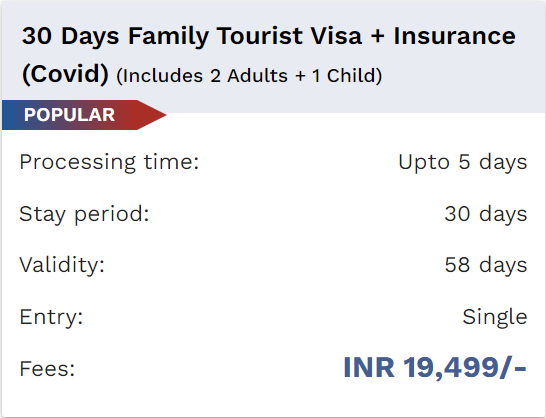The image size is (546, 418).
Task: Click the Entry label
Action: [x=51, y=317]
